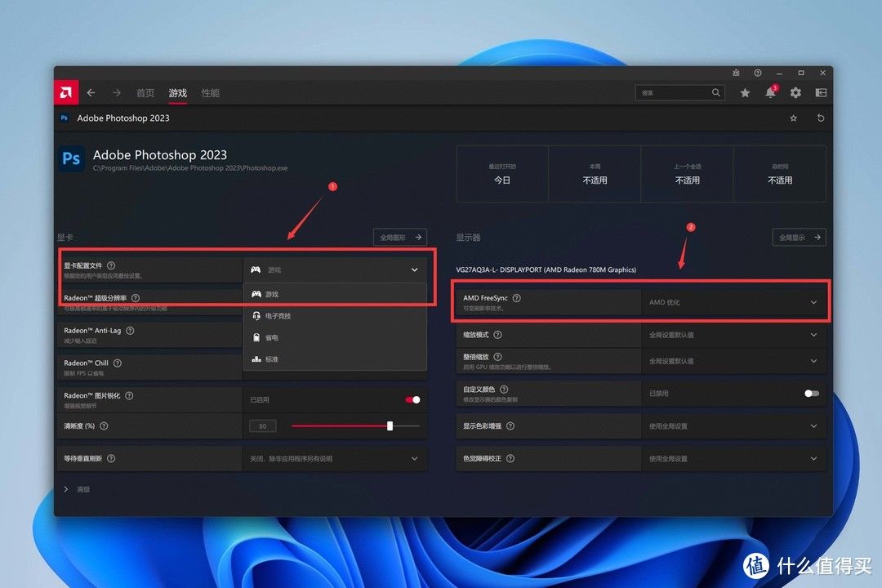882x588 pixels.
Task: Open help from the title bar question mark
Action: tap(758, 73)
